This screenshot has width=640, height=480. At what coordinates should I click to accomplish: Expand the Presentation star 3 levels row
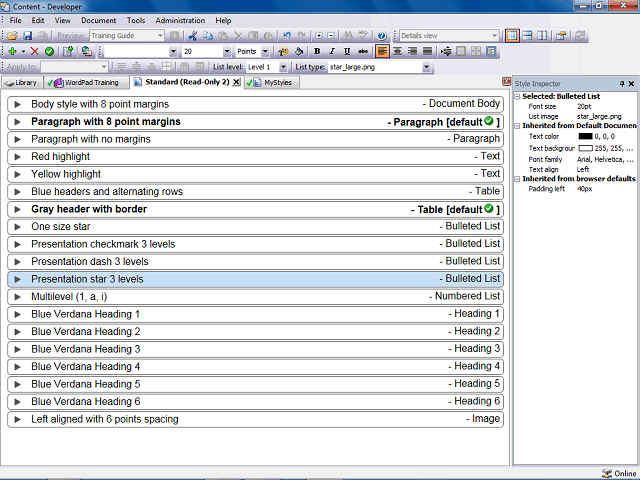click(x=17, y=279)
